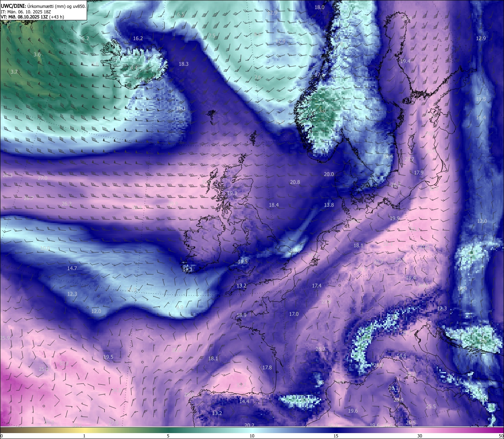Click the 18.3 value east of Iceland
The height and width of the screenshot is (439, 504).
click(183, 64)
